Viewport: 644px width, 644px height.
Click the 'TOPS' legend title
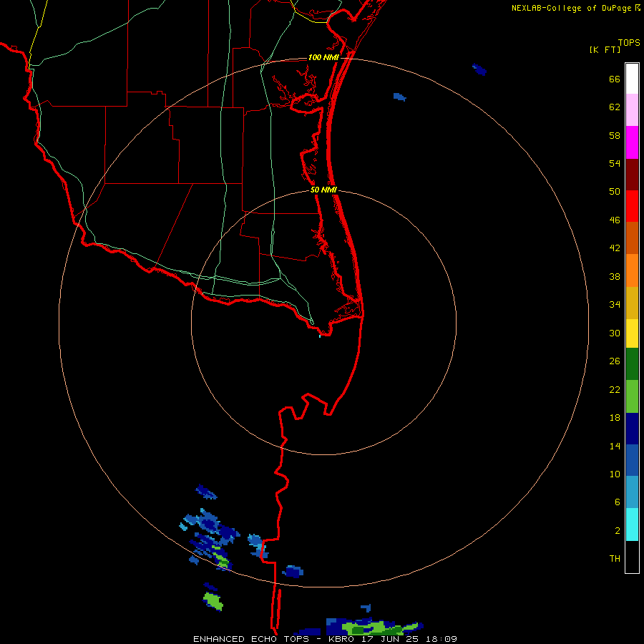point(629,42)
